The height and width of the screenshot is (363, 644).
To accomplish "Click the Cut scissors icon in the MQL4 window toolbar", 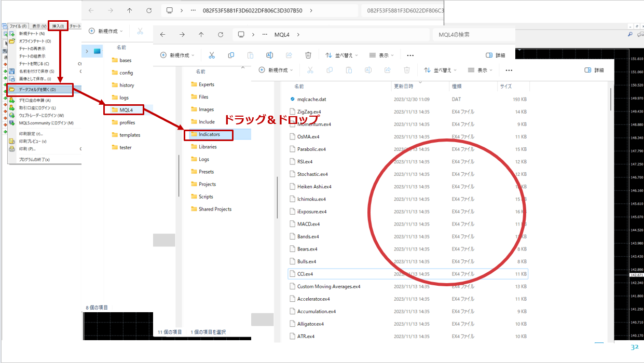I will 212,55.
